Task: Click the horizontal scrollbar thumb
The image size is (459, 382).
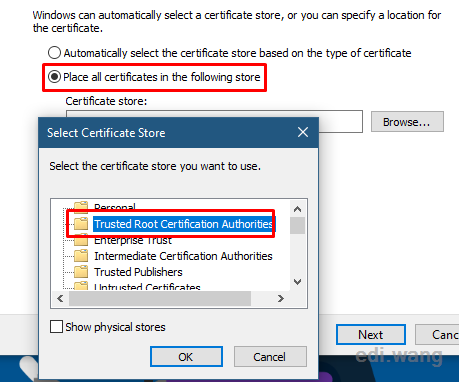Action: [x=160, y=298]
